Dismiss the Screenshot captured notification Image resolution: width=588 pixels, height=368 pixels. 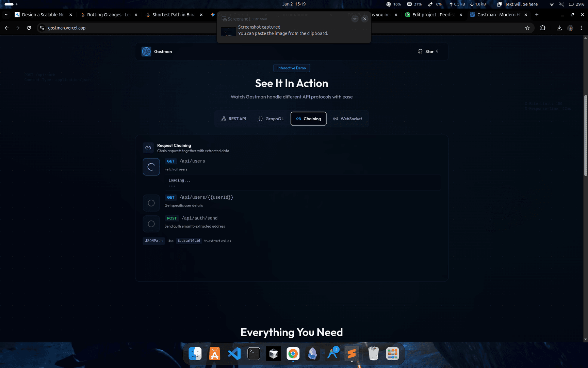364,19
